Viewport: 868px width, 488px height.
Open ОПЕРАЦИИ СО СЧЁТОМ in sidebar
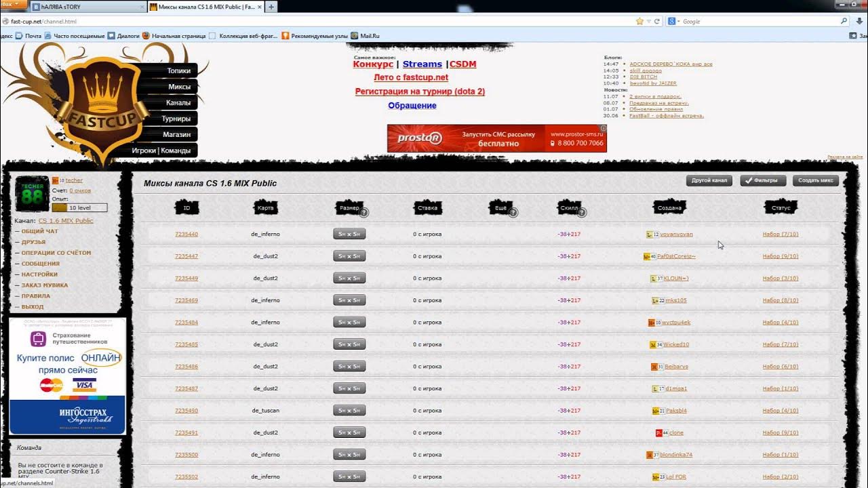[x=56, y=253]
